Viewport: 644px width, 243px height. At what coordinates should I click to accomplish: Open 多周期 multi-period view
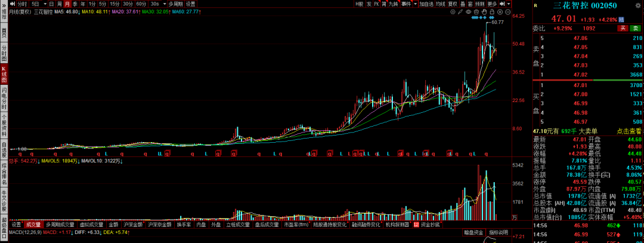[176, 4]
